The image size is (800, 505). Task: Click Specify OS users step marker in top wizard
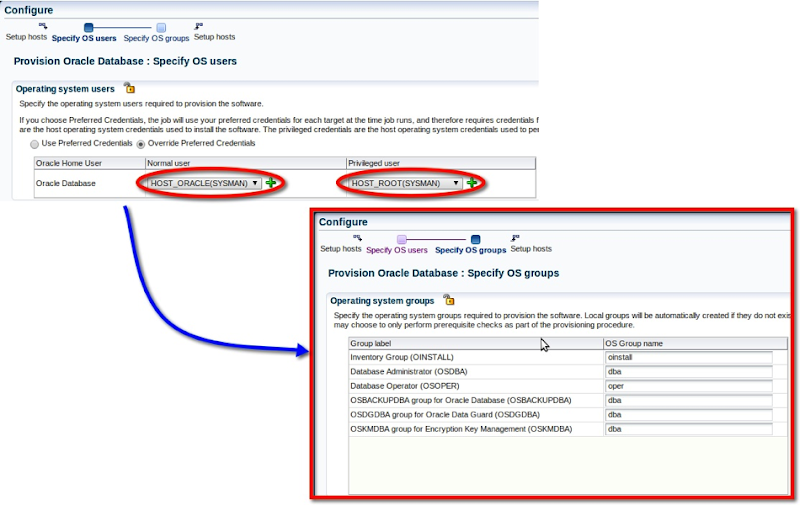[x=89, y=28]
